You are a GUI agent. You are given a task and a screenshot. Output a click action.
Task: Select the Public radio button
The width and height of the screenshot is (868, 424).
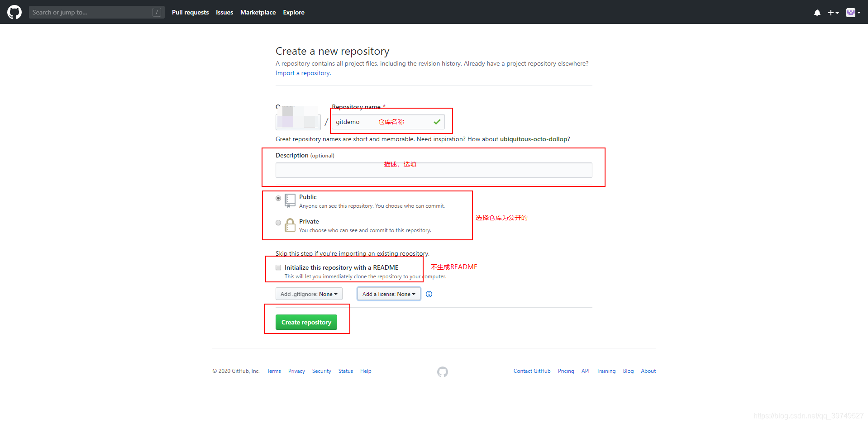(278, 198)
